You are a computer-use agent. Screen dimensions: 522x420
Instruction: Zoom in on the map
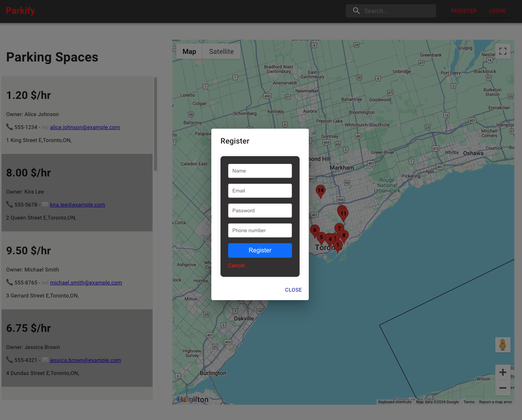click(503, 372)
